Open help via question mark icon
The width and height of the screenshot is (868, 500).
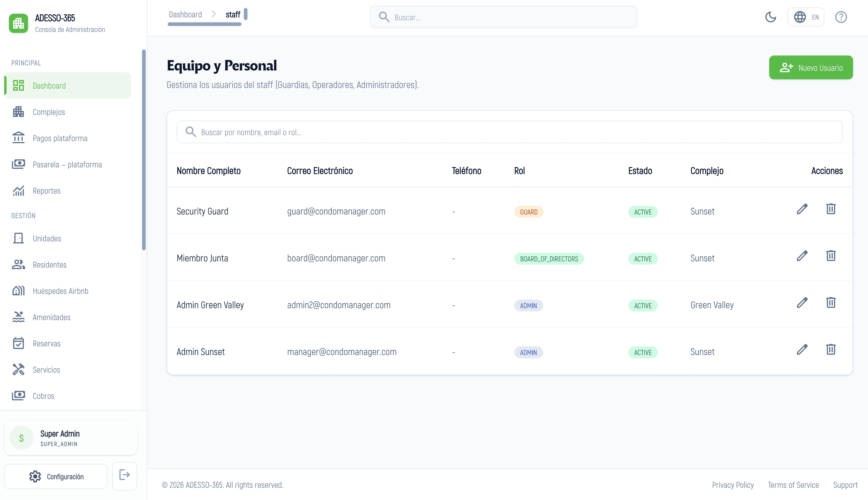tap(841, 17)
